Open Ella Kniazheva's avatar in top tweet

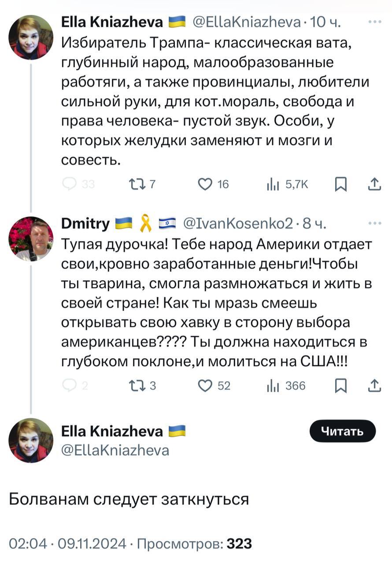click(x=31, y=37)
